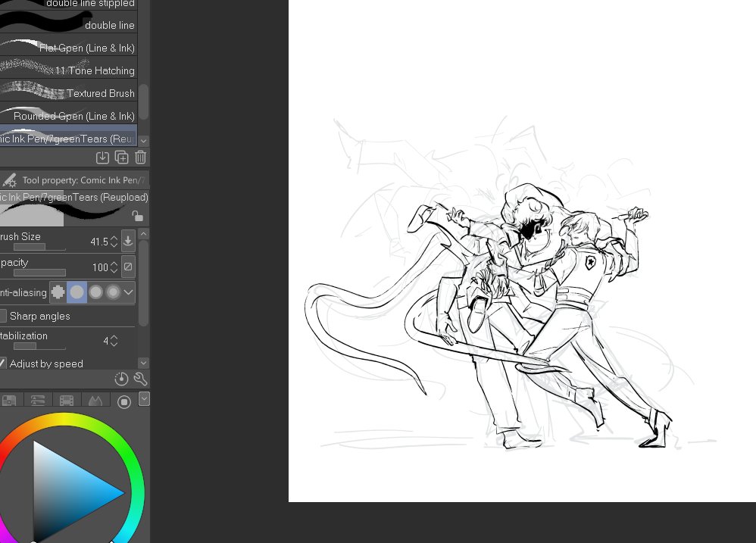Click the Tool property panel pen-gear icon
Viewport: 756px width, 543px height.
9,180
